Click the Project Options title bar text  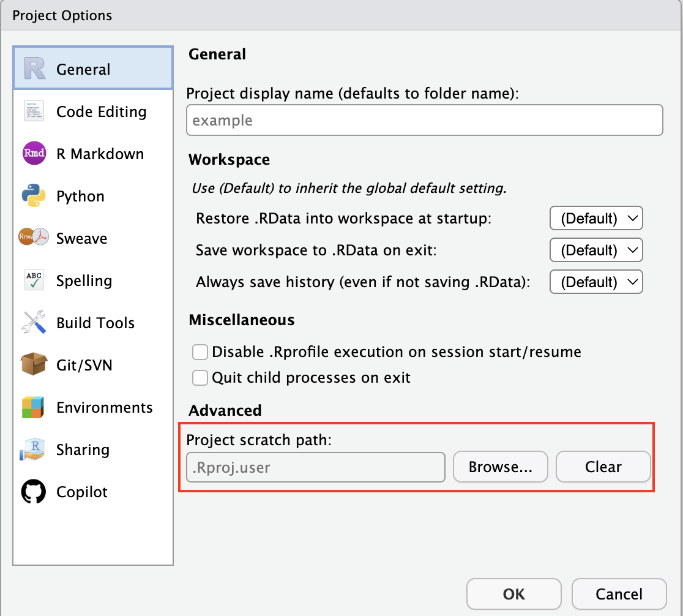[x=62, y=16]
